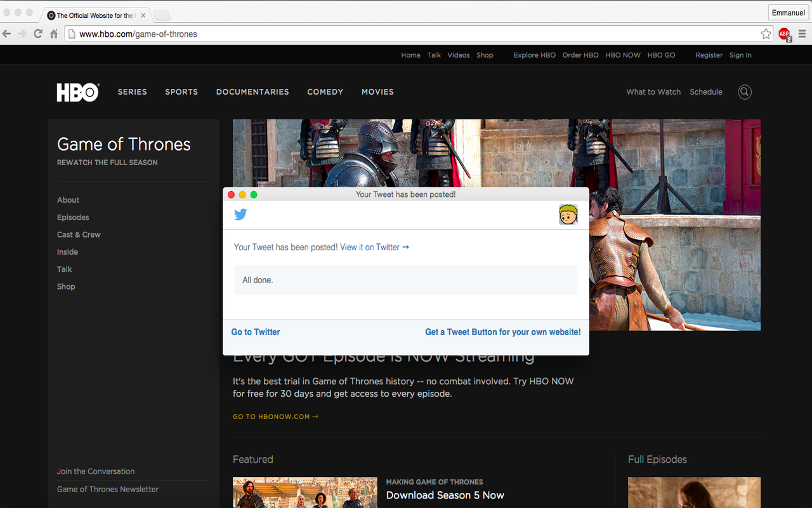Click the Download Season 5 Now headline
The image size is (812, 508).
(x=445, y=495)
